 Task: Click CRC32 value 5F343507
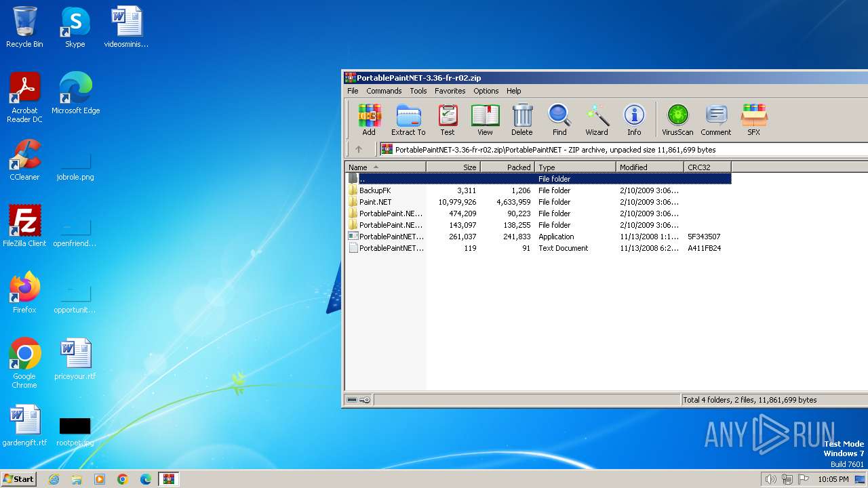tap(704, 237)
